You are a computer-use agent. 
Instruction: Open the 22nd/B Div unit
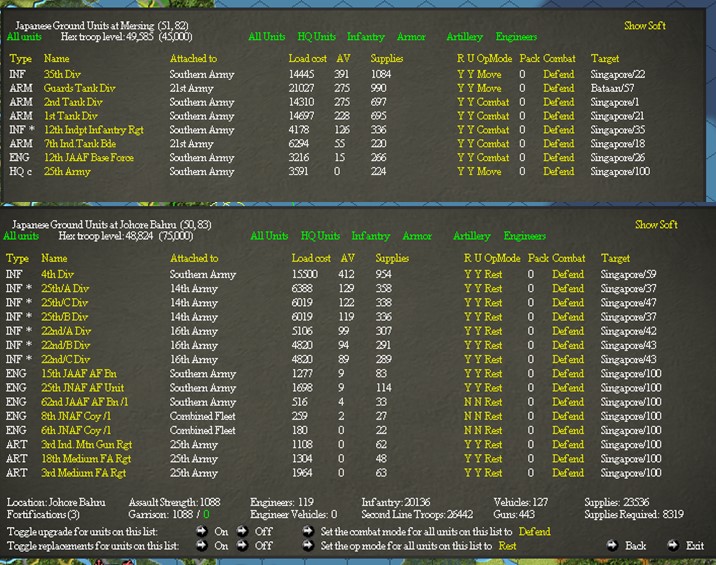[x=66, y=345]
